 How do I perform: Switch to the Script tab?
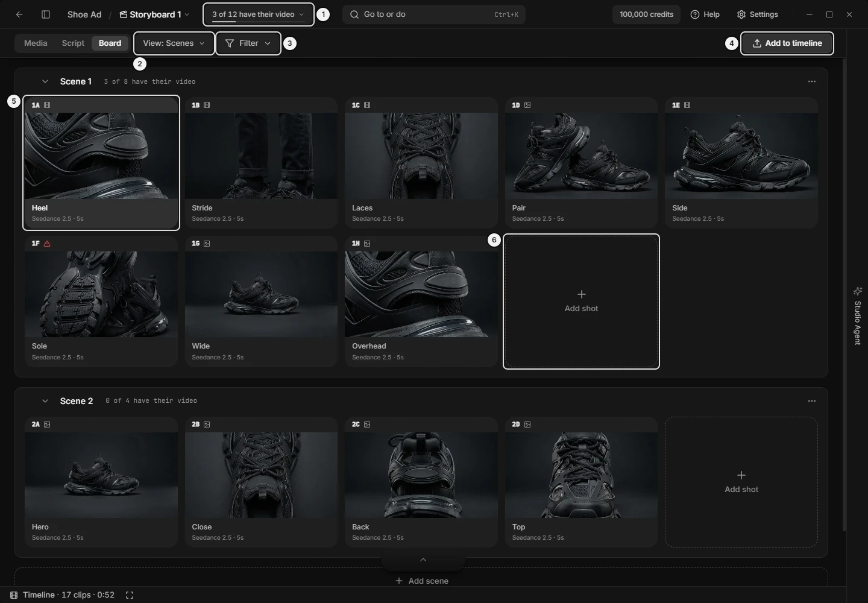(73, 43)
